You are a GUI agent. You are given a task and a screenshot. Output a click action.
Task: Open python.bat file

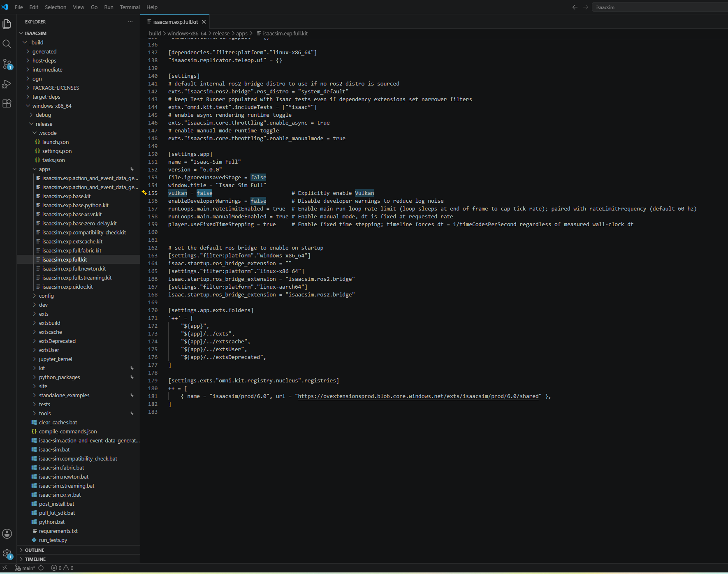click(52, 522)
